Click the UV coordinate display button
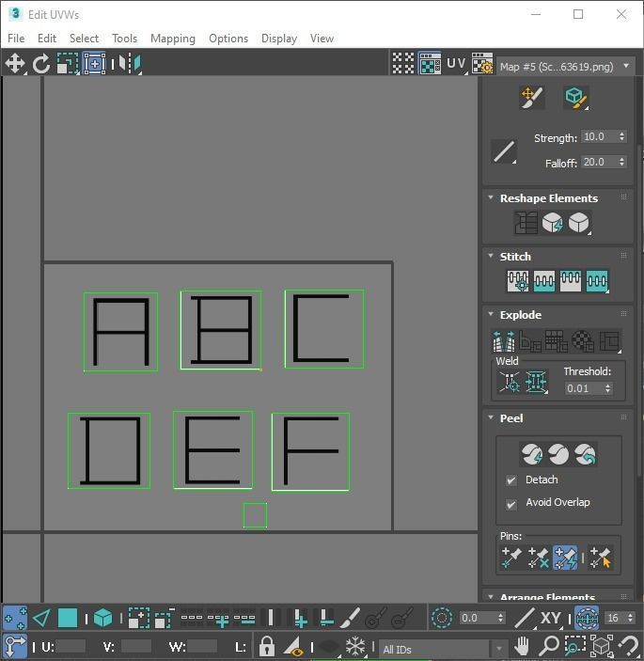 (457, 63)
